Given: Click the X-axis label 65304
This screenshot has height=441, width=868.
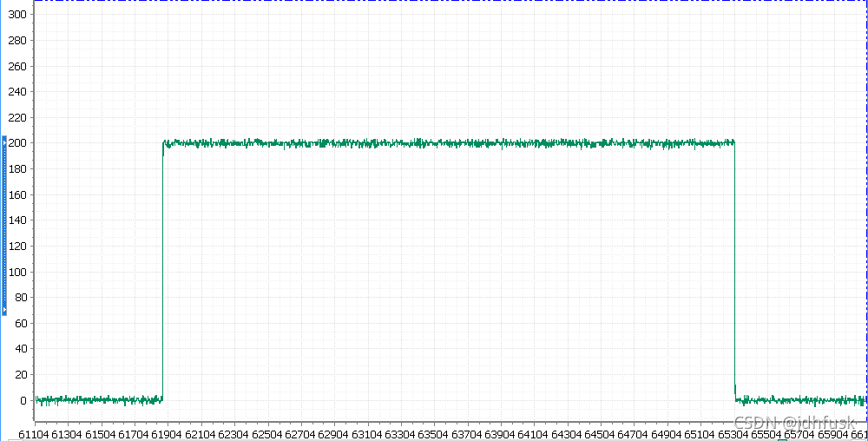Looking at the screenshot, I should pyautogui.click(x=733, y=435).
